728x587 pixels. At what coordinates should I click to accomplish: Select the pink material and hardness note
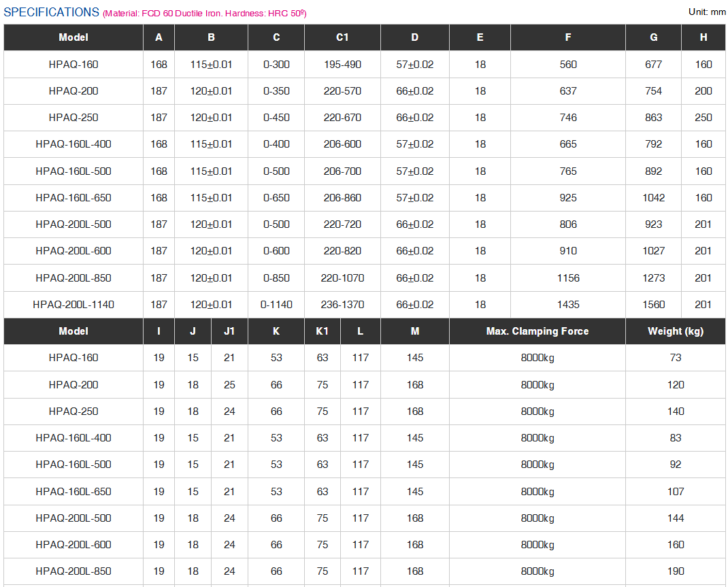(x=204, y=14)
